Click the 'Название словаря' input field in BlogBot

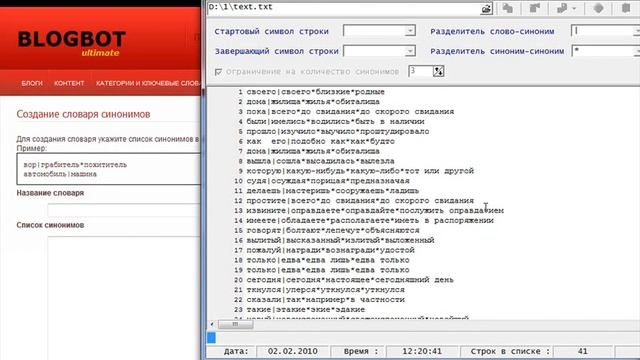[124, 210]
